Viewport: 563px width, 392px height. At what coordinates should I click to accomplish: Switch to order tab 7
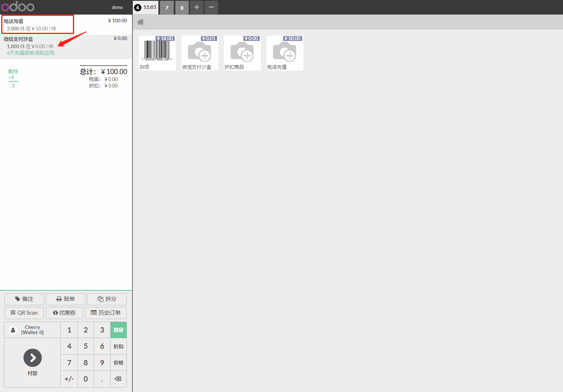click(x=167, y=8)
